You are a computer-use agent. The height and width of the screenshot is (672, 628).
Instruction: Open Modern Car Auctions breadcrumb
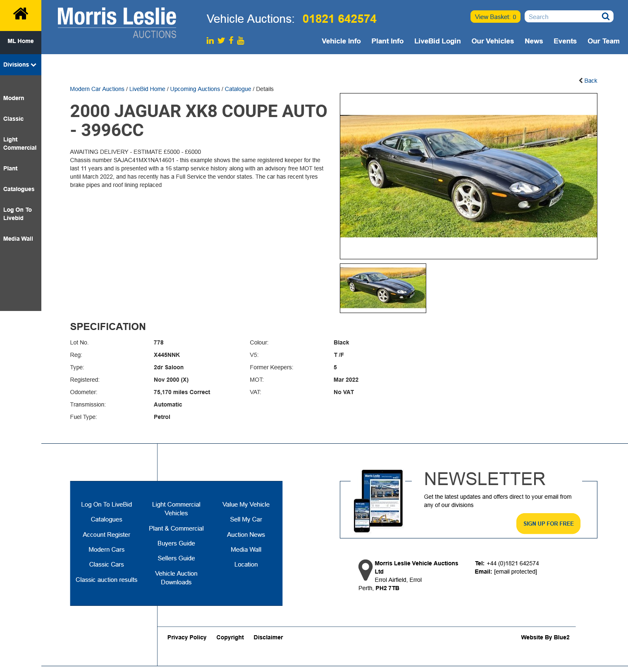pos(97,89)
